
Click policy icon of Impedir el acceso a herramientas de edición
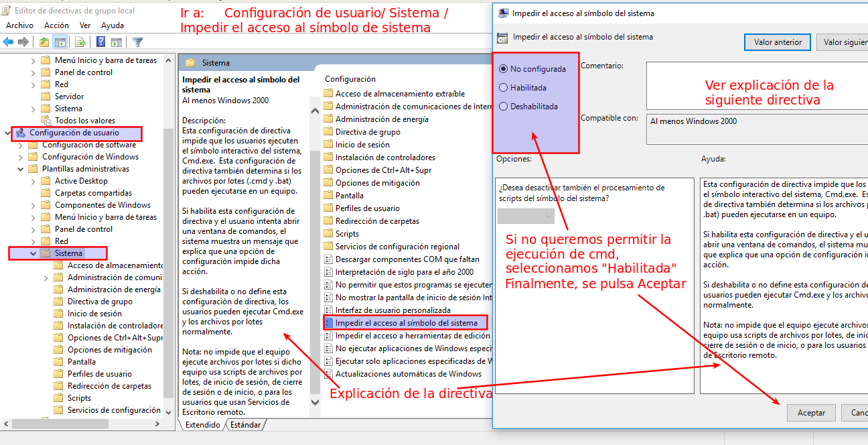click(328, 336)
